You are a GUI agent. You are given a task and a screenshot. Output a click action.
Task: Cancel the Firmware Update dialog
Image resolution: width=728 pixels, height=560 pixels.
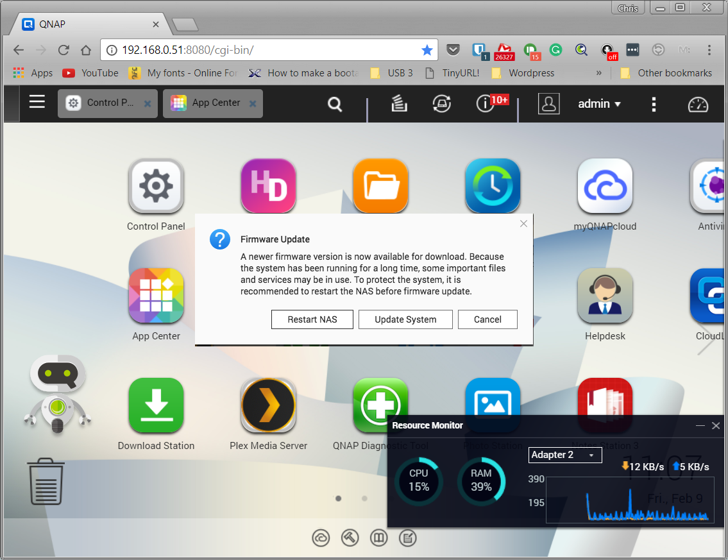click(x=487, y=319)
